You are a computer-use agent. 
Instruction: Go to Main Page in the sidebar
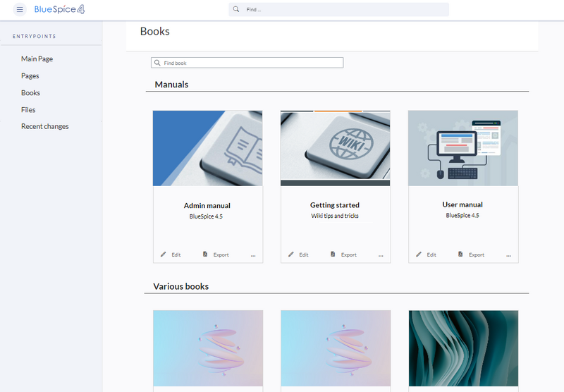point(37,59)
